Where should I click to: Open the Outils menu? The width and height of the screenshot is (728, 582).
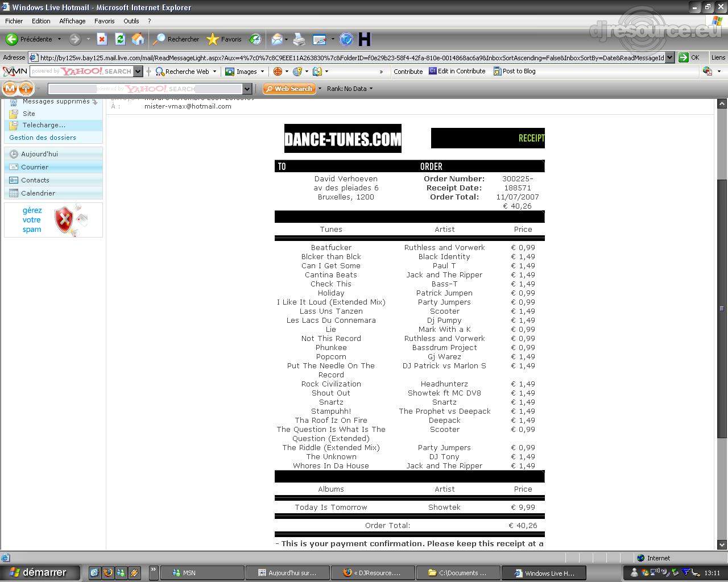click(131, 21)
